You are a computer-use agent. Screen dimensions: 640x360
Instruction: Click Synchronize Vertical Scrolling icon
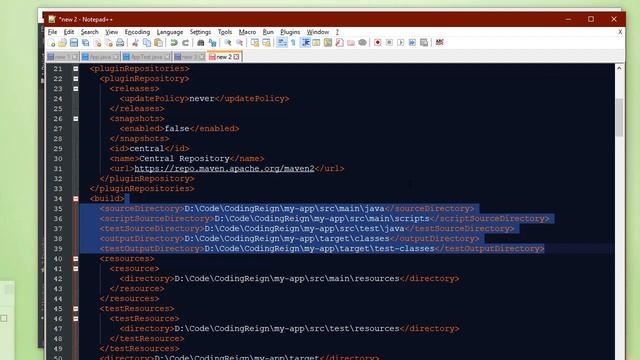tap(255, 43)
